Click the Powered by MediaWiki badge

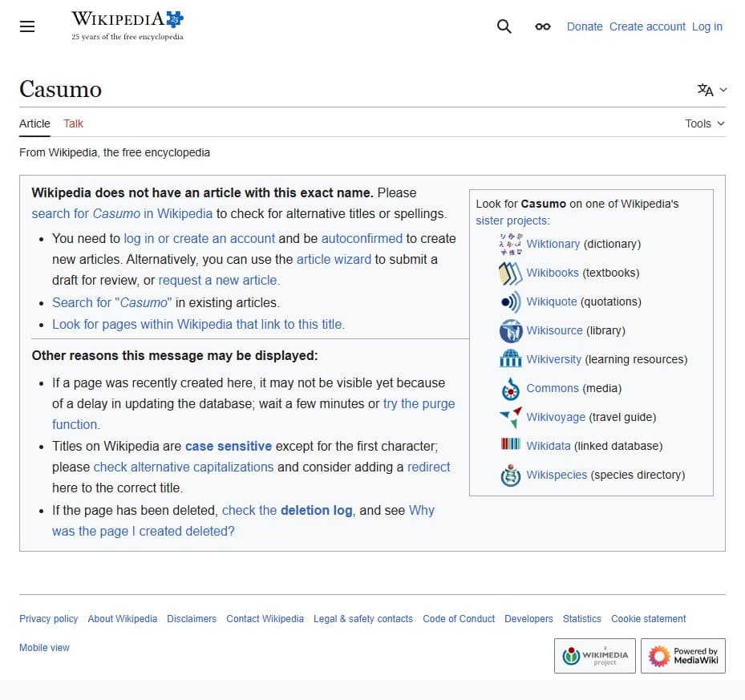(683, 656)
